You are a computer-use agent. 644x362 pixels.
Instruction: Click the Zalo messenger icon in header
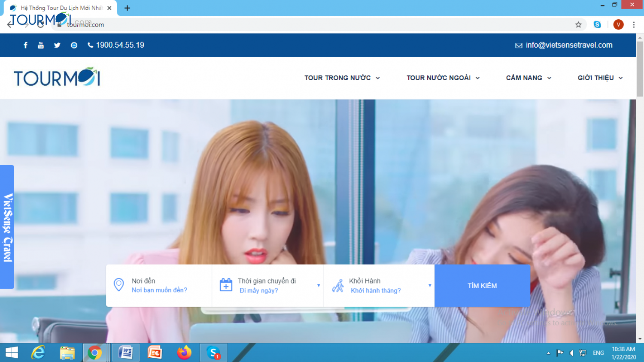coord(73,45)
